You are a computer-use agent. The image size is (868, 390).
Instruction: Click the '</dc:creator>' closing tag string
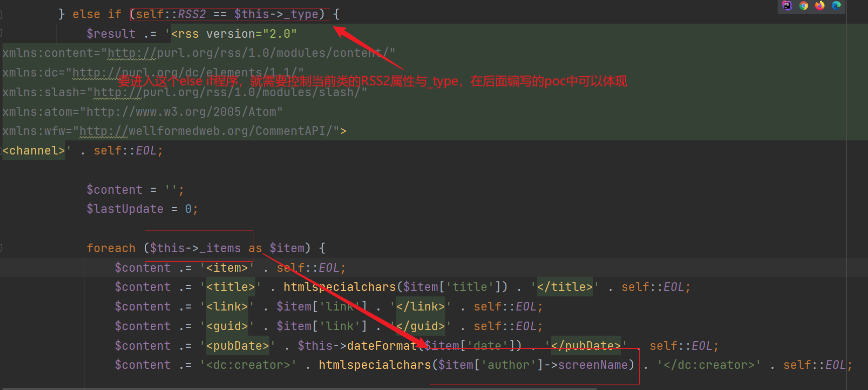(709, 365)
